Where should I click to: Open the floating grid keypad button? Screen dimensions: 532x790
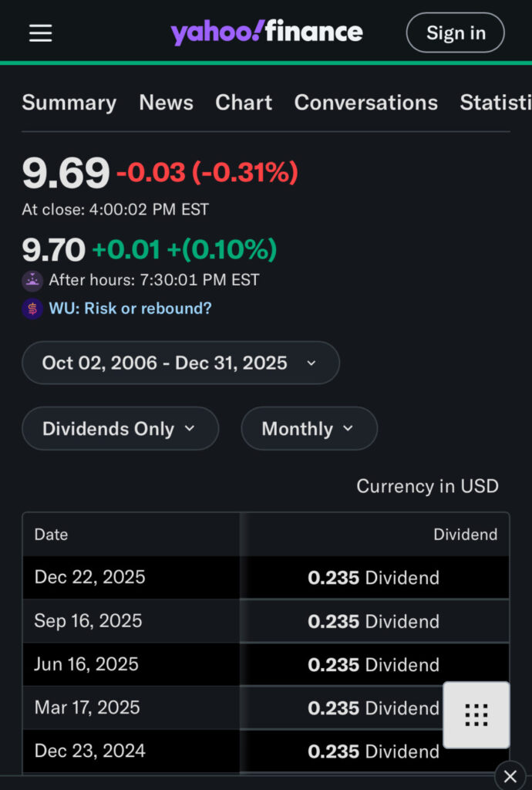(476, 715)
